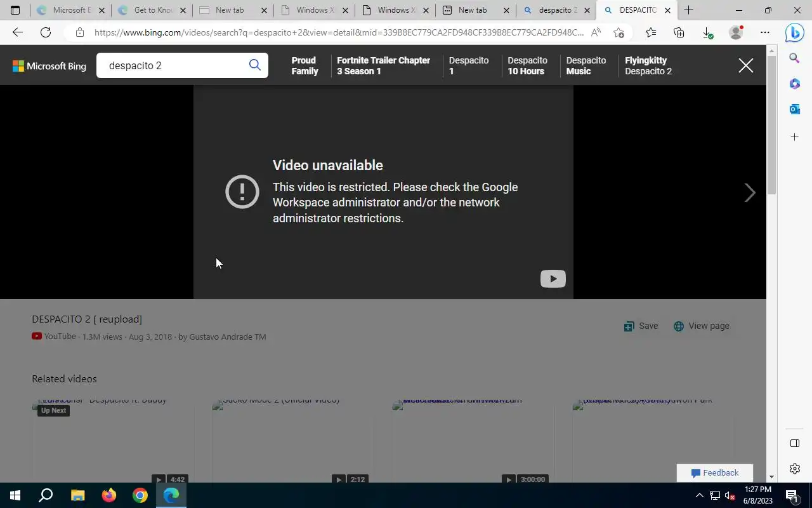This screenshot has height=508, width=812.
Task: Select the Despacito 10 Hours suggestion
Action: [527, 65]
